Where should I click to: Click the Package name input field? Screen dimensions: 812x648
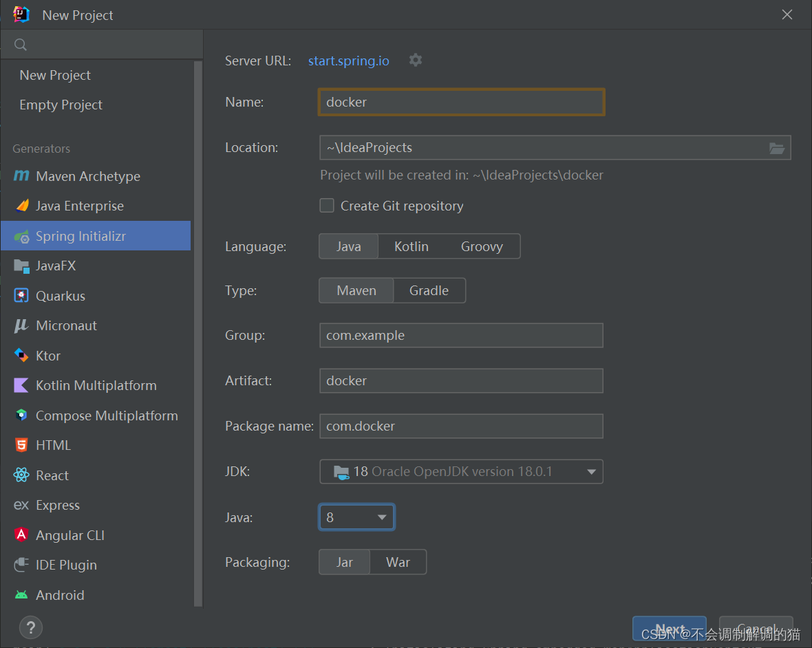[x=461, y=426]
